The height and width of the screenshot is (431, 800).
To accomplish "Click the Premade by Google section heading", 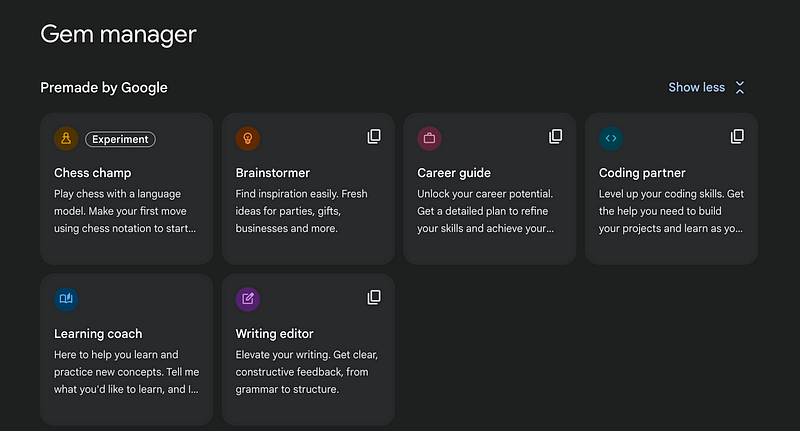I will [104, 88].
